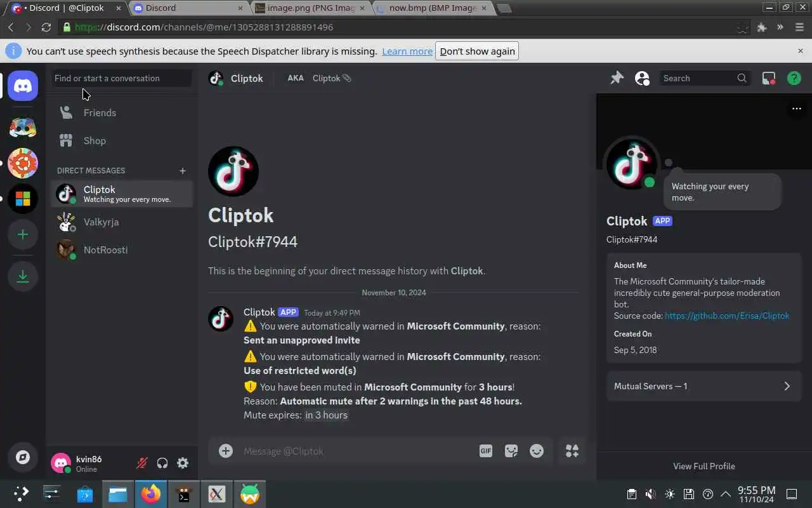Select Shop in the sidebar
Image resolution: width=812 pixels, height=508 pixels.
pos(122,140)
